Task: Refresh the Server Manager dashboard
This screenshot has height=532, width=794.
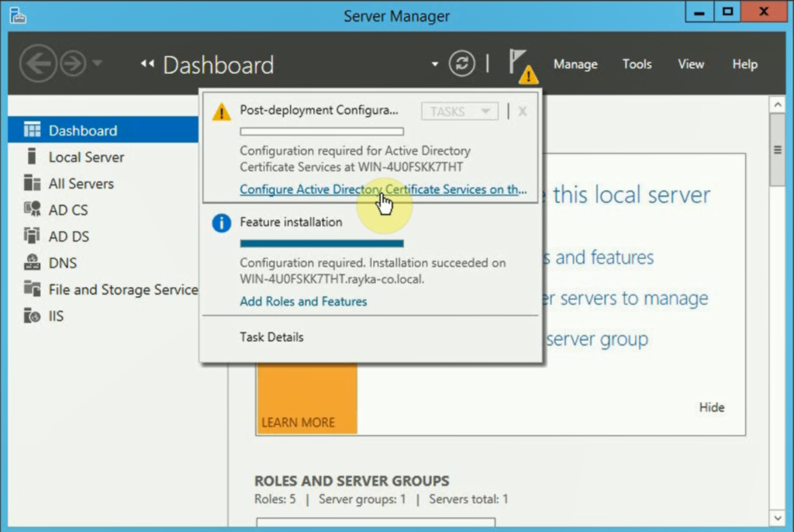Action: (x=462, y=64)
